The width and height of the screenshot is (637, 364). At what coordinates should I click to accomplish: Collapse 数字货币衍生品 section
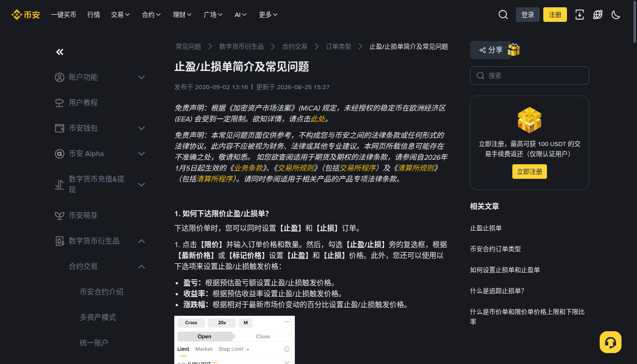click(x=142, y=241)
